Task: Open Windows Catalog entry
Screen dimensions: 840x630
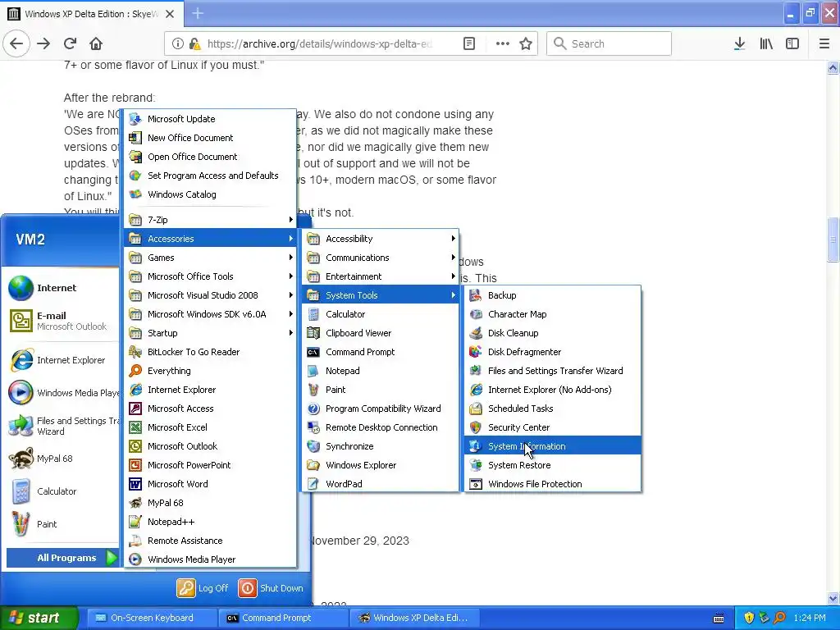Action: 210,194
